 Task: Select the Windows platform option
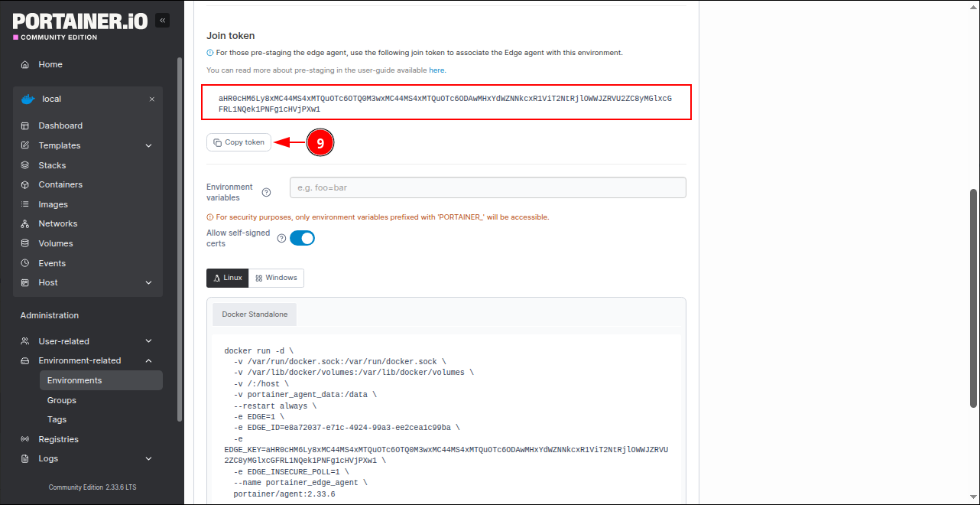[276, 278]
